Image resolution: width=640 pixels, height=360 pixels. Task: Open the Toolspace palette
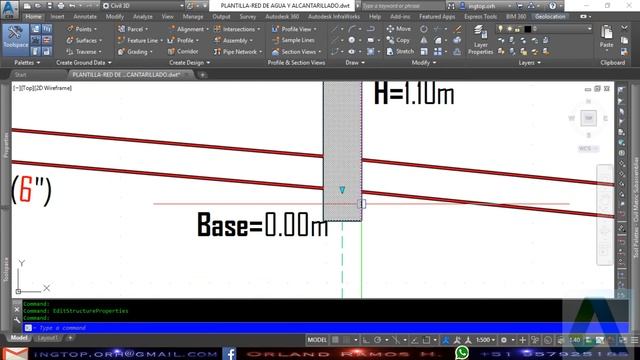[16, 39]
